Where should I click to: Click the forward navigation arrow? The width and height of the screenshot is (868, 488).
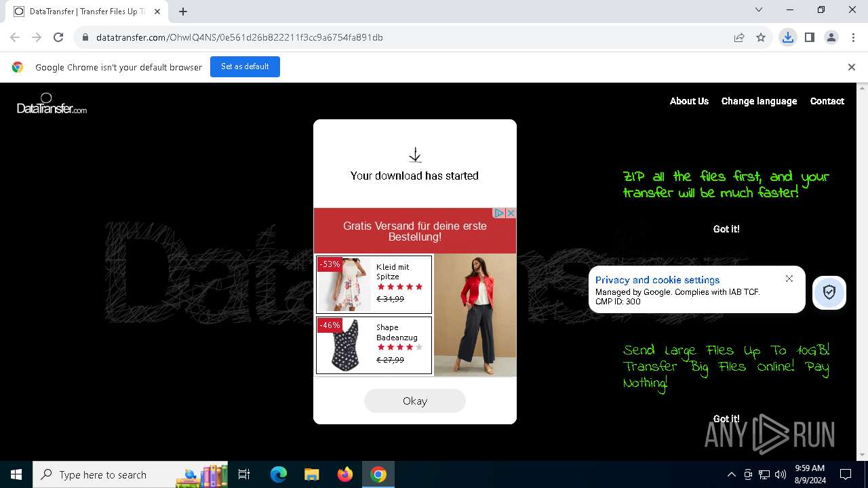click(x=37, y=37)
